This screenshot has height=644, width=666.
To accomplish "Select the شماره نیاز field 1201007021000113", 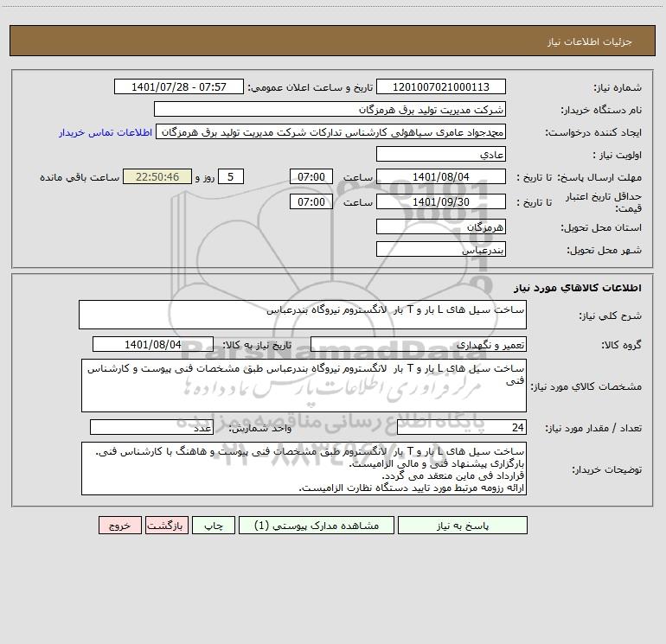I will coord(441,86).
